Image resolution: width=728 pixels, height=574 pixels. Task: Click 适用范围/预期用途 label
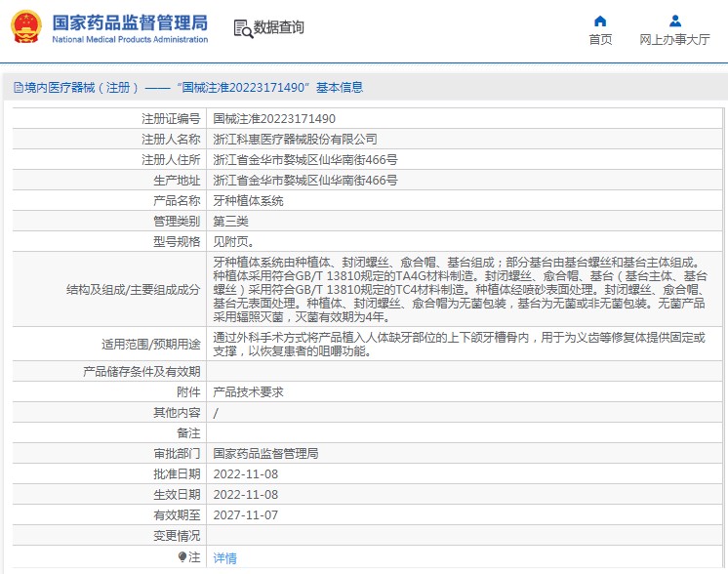click(151, 345)
